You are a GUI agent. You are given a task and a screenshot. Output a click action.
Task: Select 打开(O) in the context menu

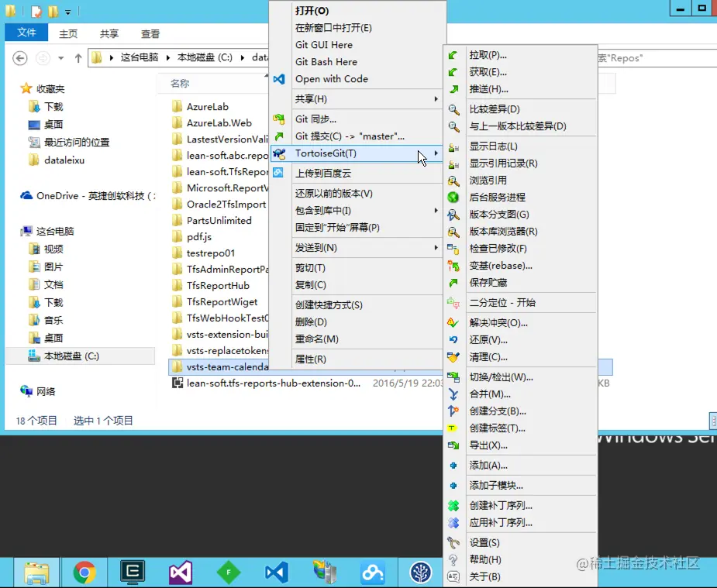(x=357, y=11)
